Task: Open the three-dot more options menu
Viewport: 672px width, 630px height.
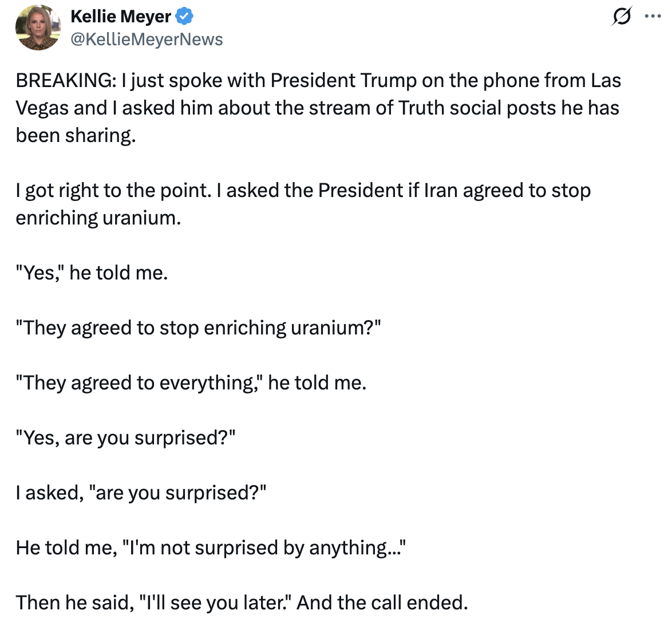Action: click(x=653, y=17)
